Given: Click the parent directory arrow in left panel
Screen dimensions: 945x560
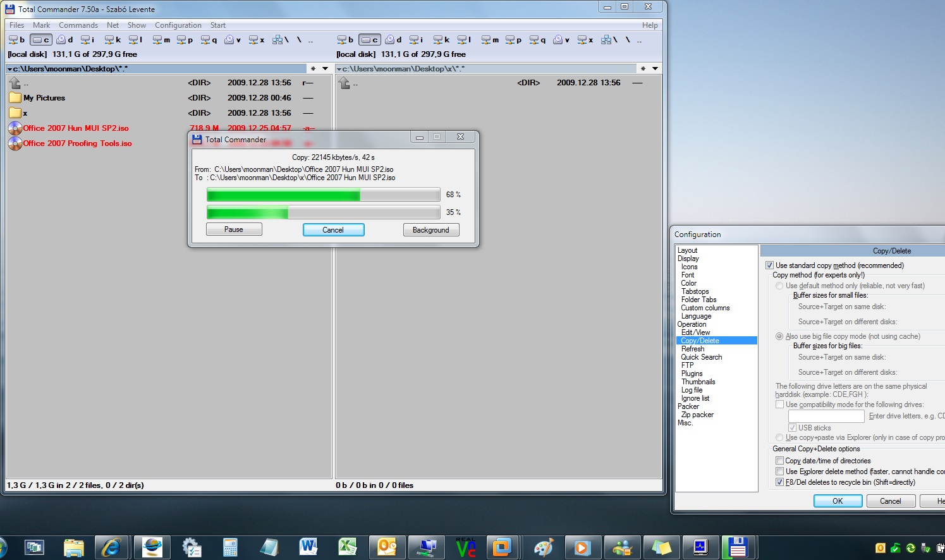Looking at the screenshot, I should coord(15,83).
